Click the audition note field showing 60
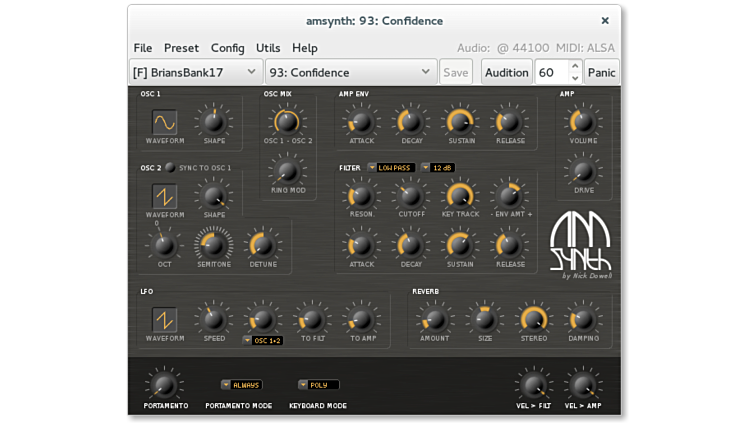This screenshot has width=752, height=423. click(552, 72)
